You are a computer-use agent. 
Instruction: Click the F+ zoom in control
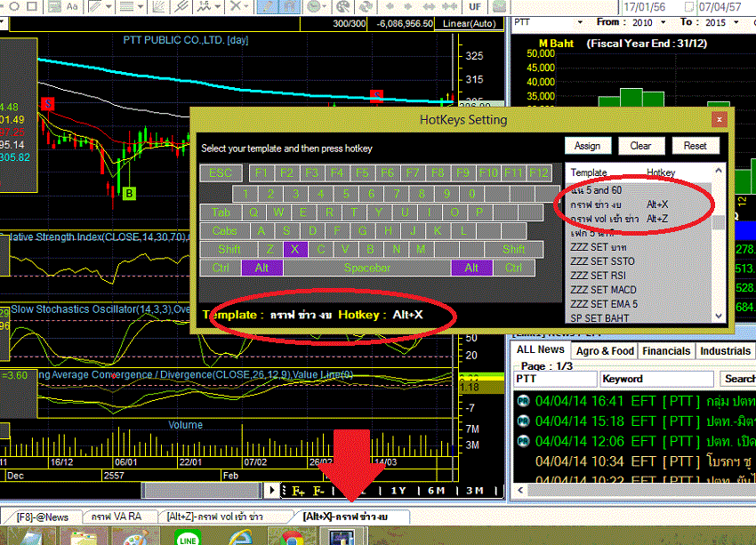click(x=298, y=491)
